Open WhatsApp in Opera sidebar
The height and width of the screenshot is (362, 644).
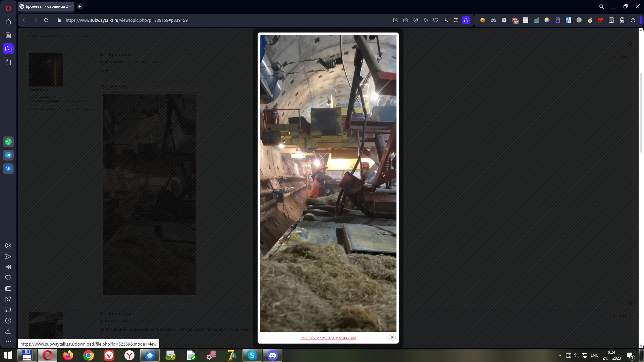tap(8, 142)
